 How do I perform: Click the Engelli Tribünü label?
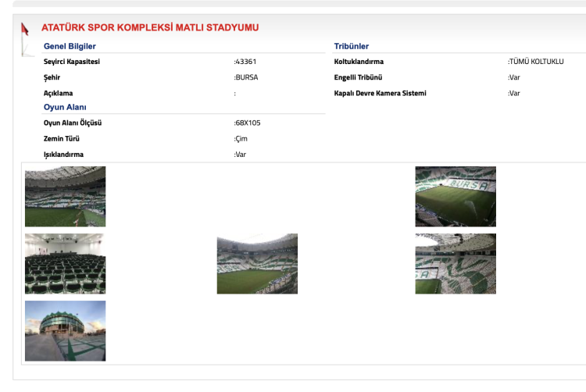358,77
